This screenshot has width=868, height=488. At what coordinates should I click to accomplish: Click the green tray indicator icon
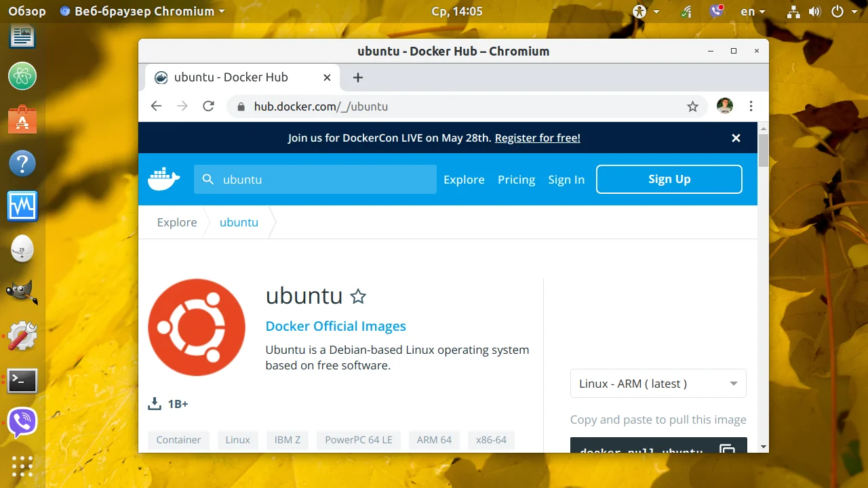click(x=688, y=12)
